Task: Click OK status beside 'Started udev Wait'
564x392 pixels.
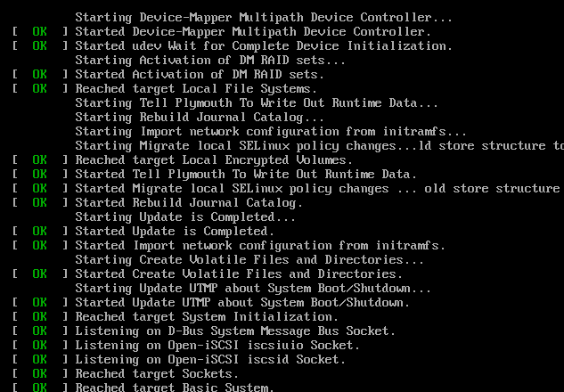Action: [39, 45]
